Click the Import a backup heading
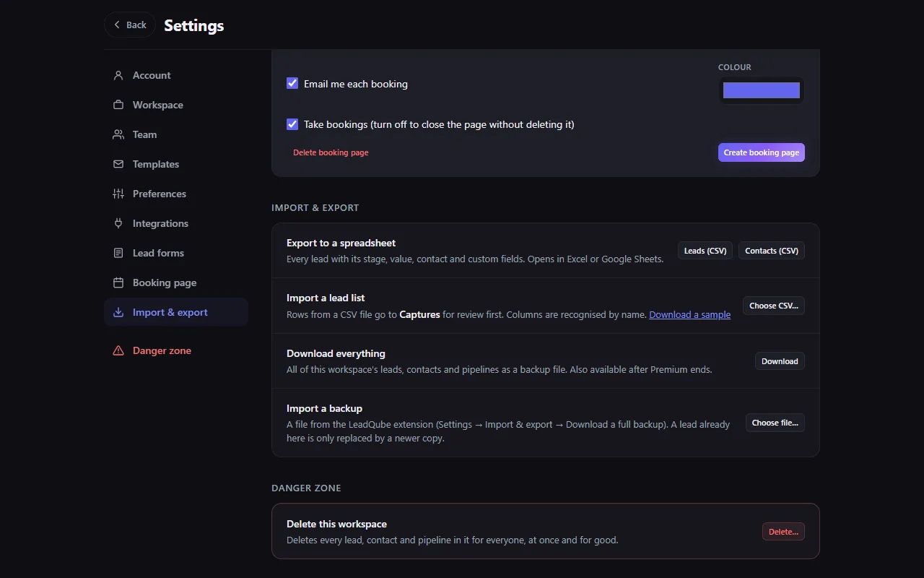 pyautogui.click(x=324, y=408)
